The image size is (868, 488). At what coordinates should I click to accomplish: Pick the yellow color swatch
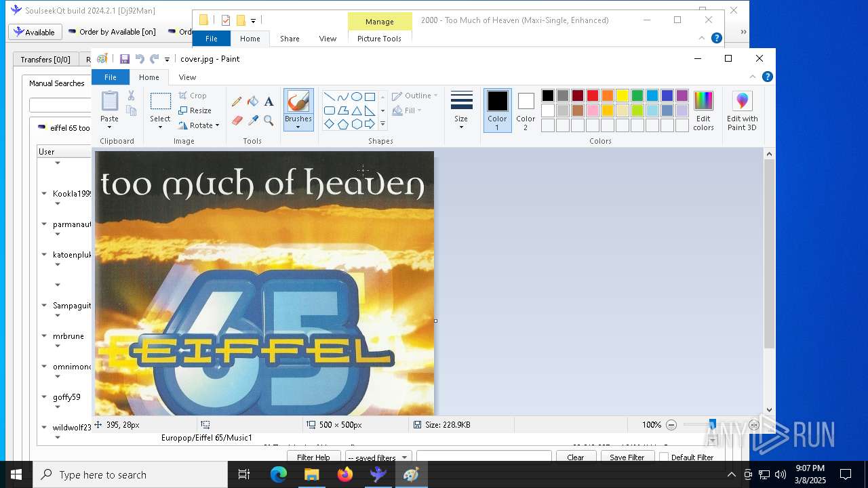[x=623, y=96]
